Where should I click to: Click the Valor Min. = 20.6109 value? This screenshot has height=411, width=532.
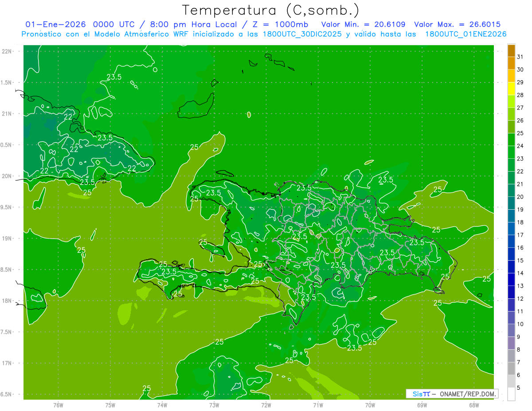[x=363, y=24]
